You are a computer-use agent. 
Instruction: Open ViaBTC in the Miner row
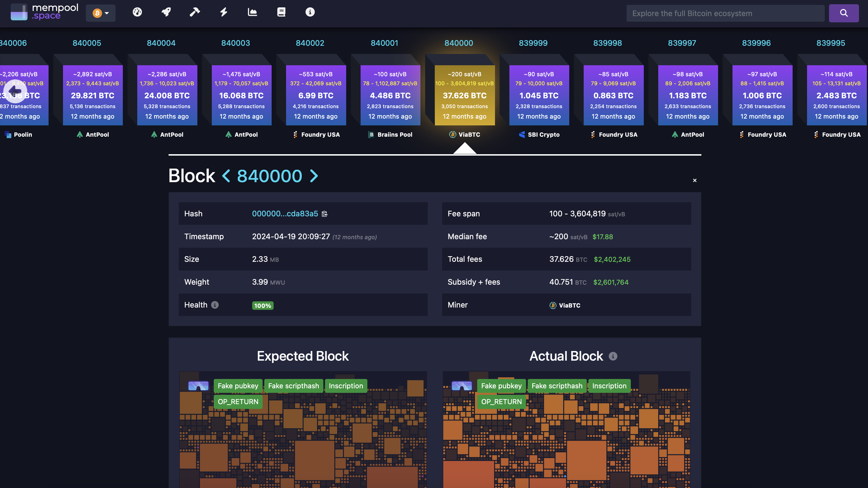click(565, 305)
